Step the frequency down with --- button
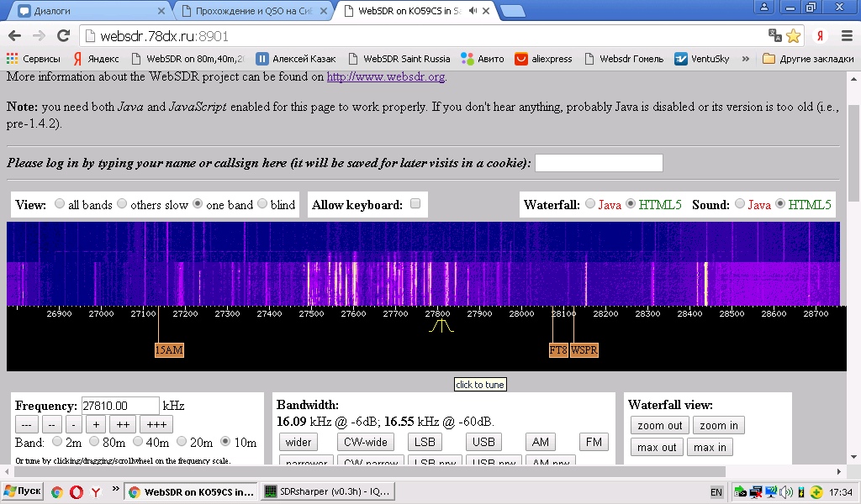Image resolution: width=861 pixels, height=504 pixels. pyautogui.click(x=26, y=424)
